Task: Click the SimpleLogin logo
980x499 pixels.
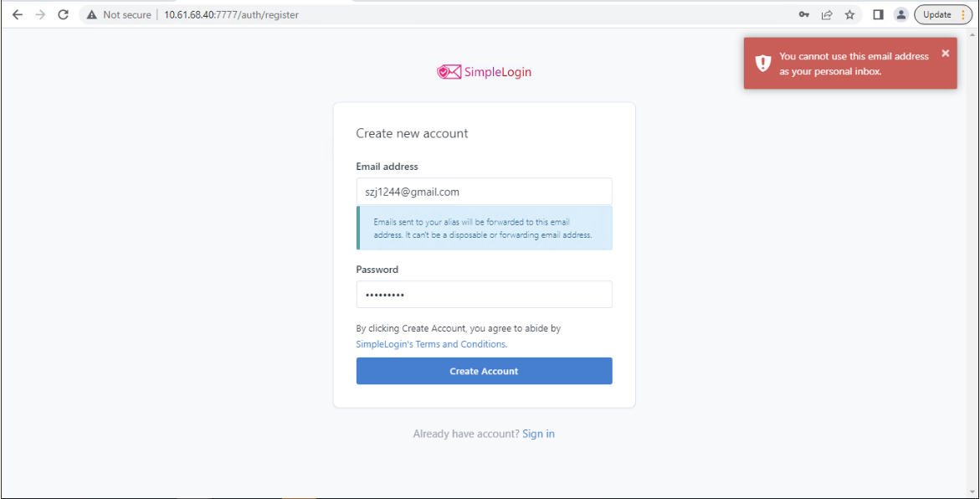Action: 484,72
